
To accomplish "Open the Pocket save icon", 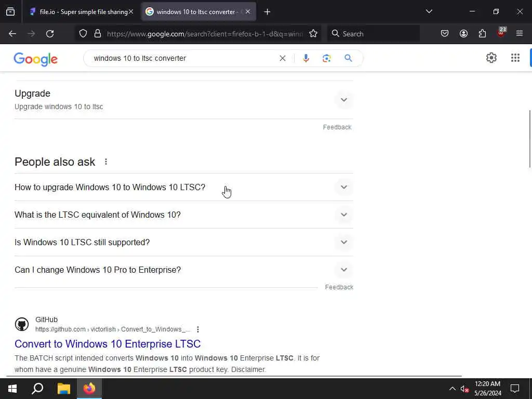I will tap(445, 34).
